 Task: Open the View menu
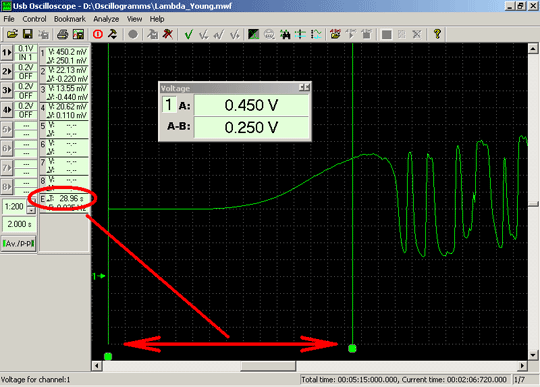[134, 19]
